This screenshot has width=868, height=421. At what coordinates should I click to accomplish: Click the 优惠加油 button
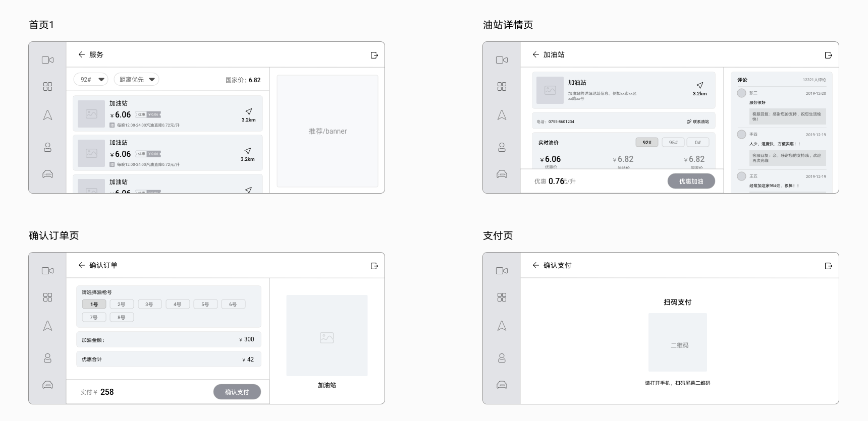691,182
